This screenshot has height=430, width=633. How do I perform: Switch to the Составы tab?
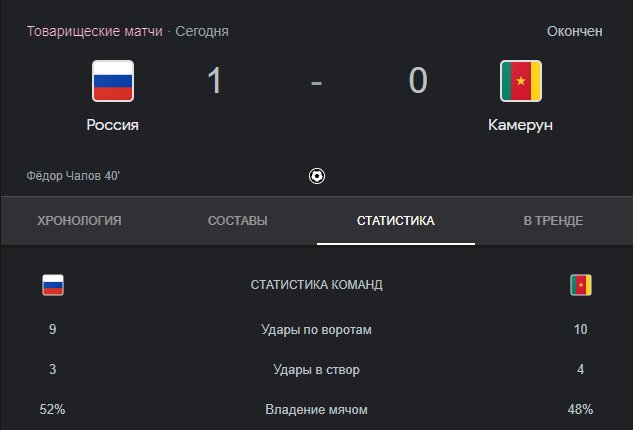point(238,220)
